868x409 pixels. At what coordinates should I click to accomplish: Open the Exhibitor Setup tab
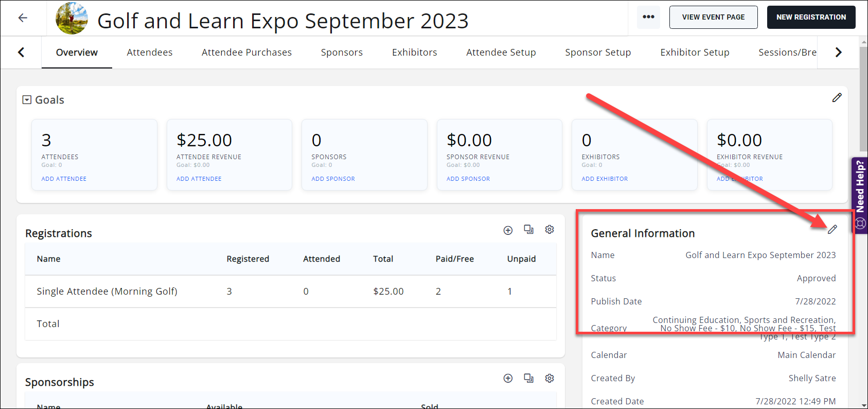click(695, 53)
